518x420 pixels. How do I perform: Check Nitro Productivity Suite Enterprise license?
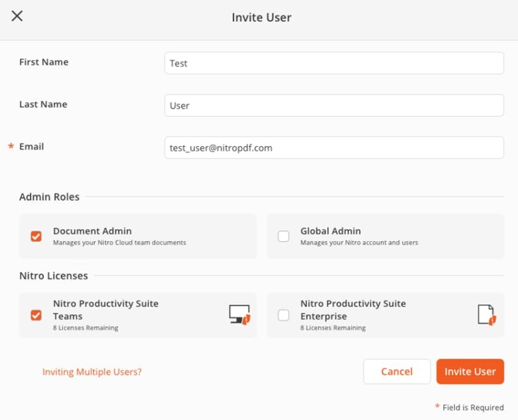(284, 315)
